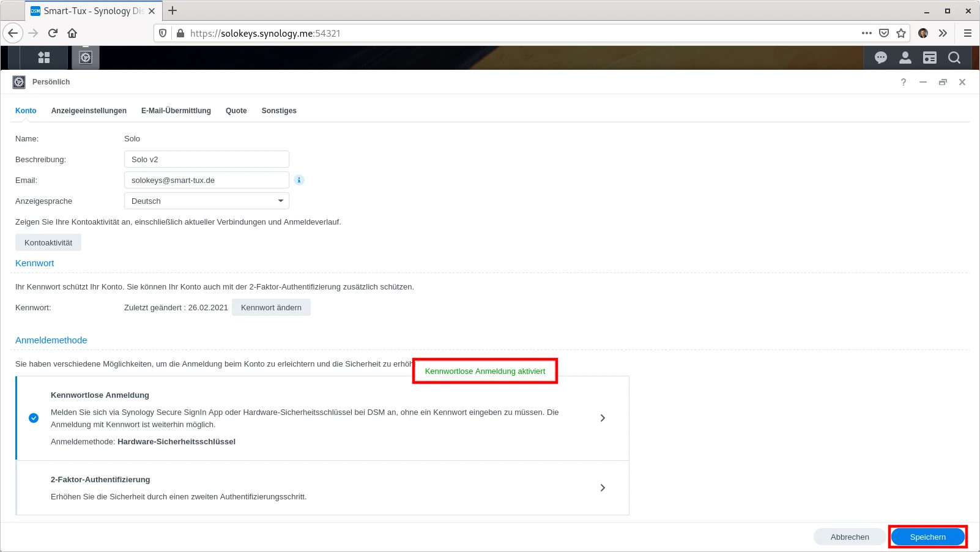Open the Sonstiges tab
The height and width of the screenshot is (552, 980).
click(x=279, y=111)
